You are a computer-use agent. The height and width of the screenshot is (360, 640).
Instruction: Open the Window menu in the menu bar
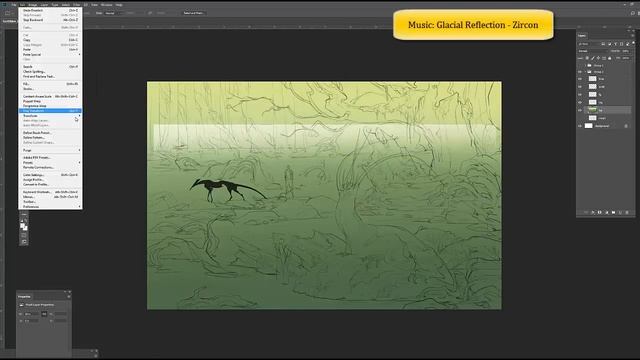[x=107, y=5]
